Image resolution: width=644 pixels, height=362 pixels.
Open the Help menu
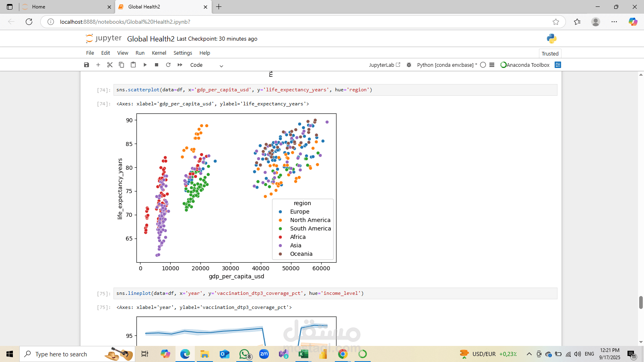click(205, 53)
